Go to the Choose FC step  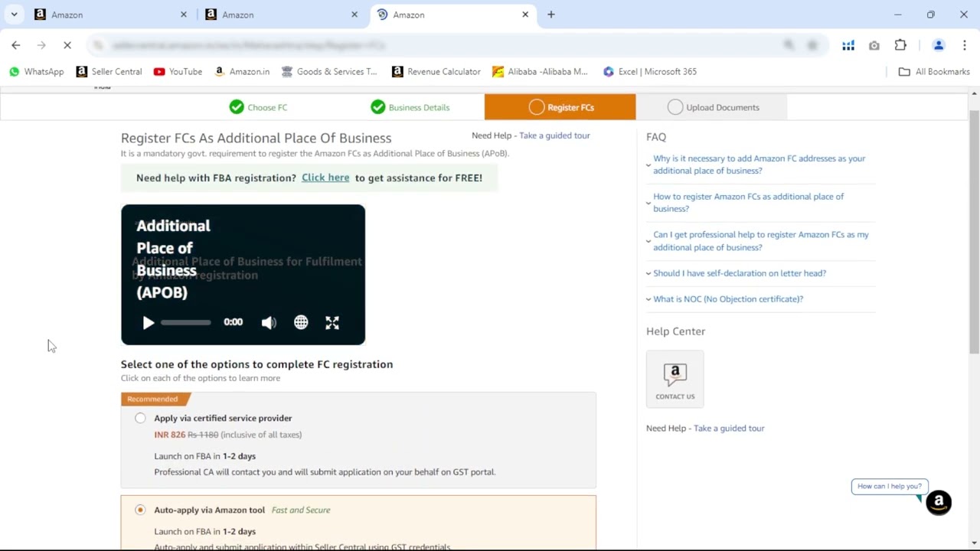coord(258,107)
